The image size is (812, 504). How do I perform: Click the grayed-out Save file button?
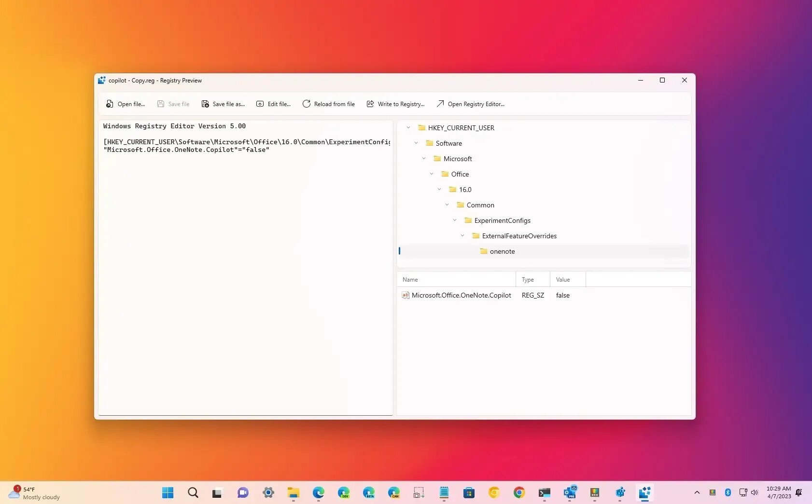(173, 104)
